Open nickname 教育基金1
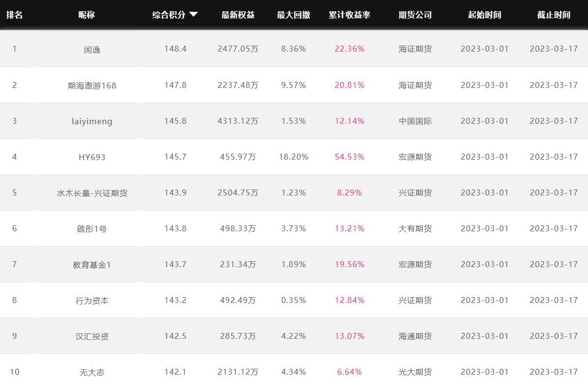This screenshot has width=588, height=385. (x=92, y=265)
